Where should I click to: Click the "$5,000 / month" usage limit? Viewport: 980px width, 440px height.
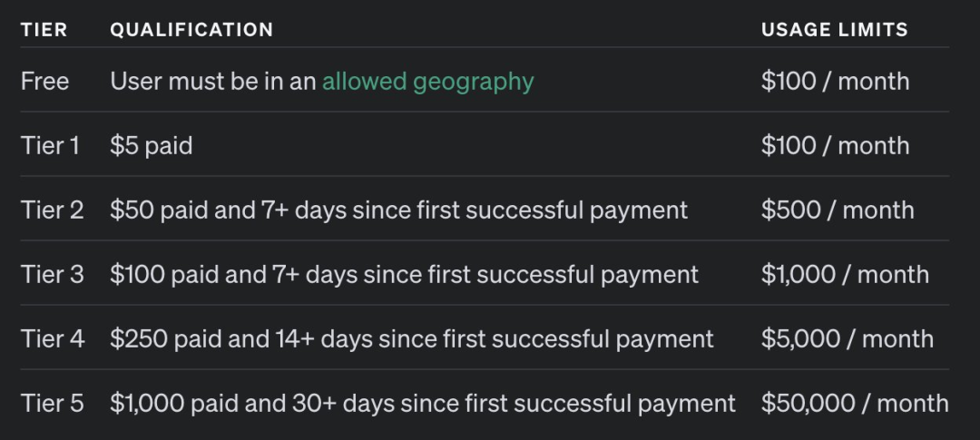pos(847,339)
